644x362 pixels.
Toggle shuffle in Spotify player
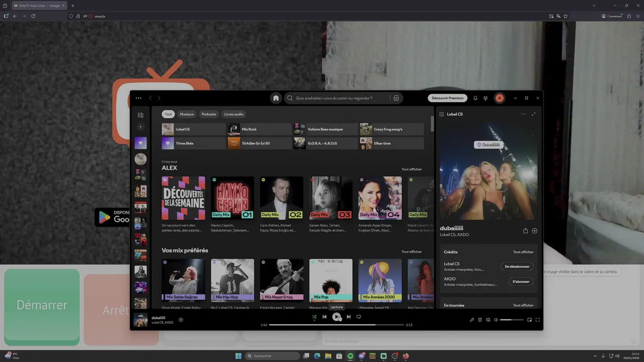tap(314, 317)
